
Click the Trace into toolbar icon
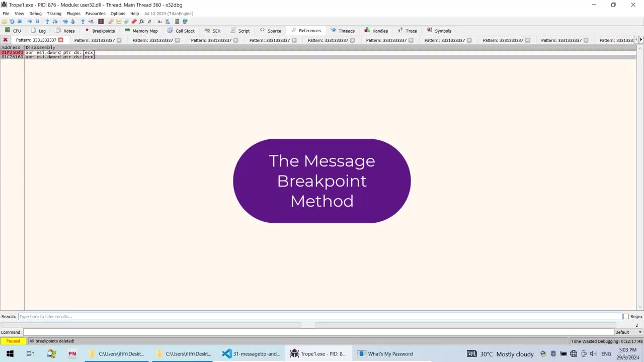(x=65, y=22)
